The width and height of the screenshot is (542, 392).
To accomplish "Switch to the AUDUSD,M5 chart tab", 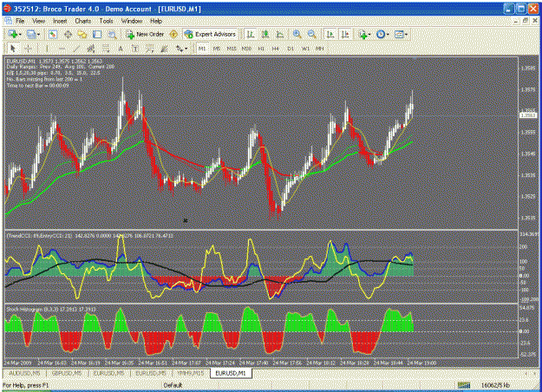I will 24,373.
